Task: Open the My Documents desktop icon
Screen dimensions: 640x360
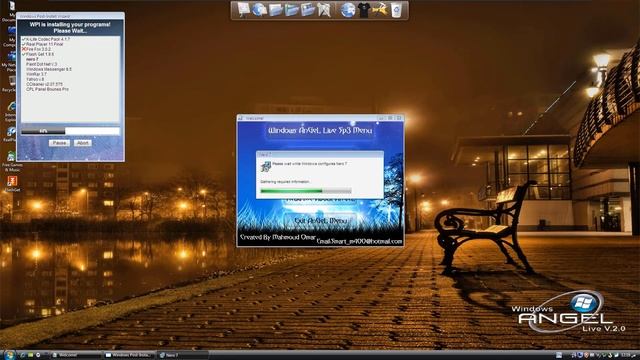Action: tap(10, 11)
